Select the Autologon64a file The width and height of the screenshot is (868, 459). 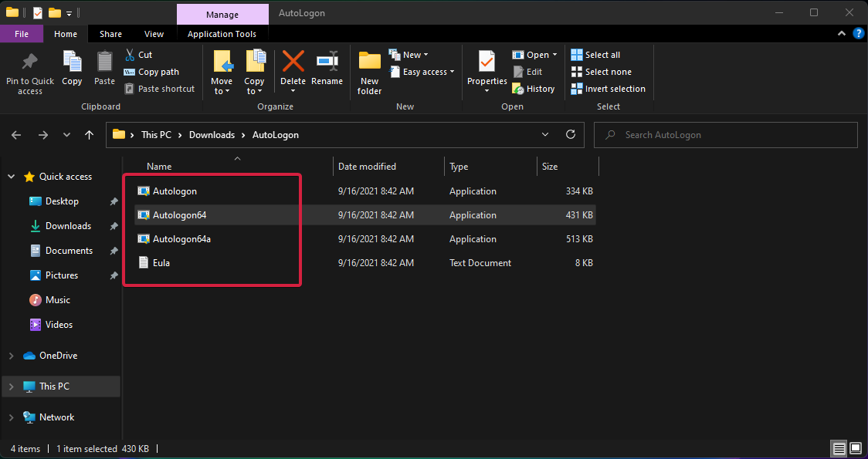click(x=364, y=239)
